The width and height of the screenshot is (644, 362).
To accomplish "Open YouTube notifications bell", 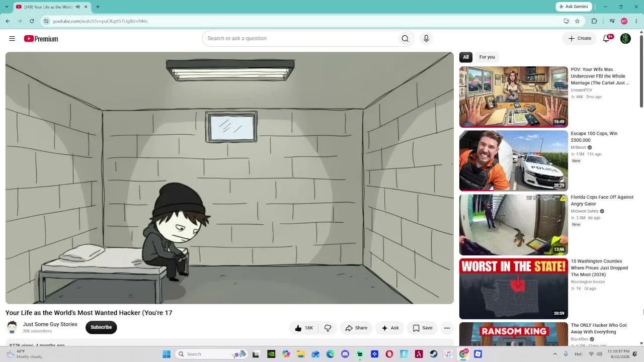I will [607, 39].
